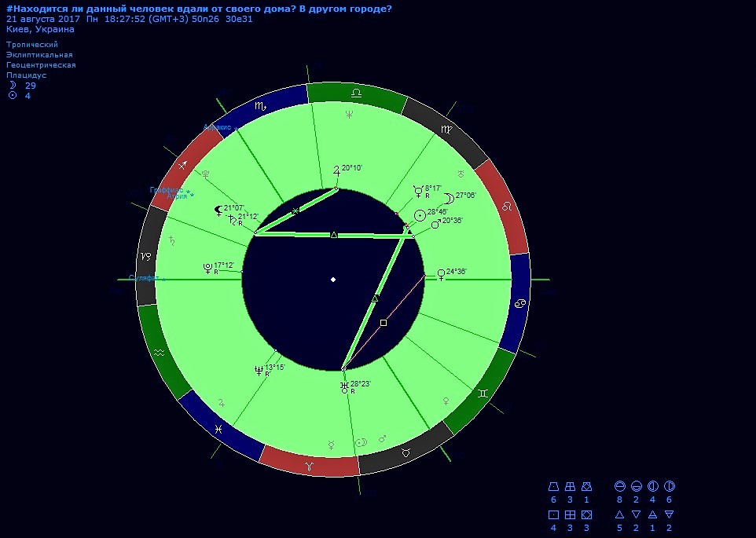Select the Aquarius waves sign
756x538 pixels.
(x=159, y=353)
